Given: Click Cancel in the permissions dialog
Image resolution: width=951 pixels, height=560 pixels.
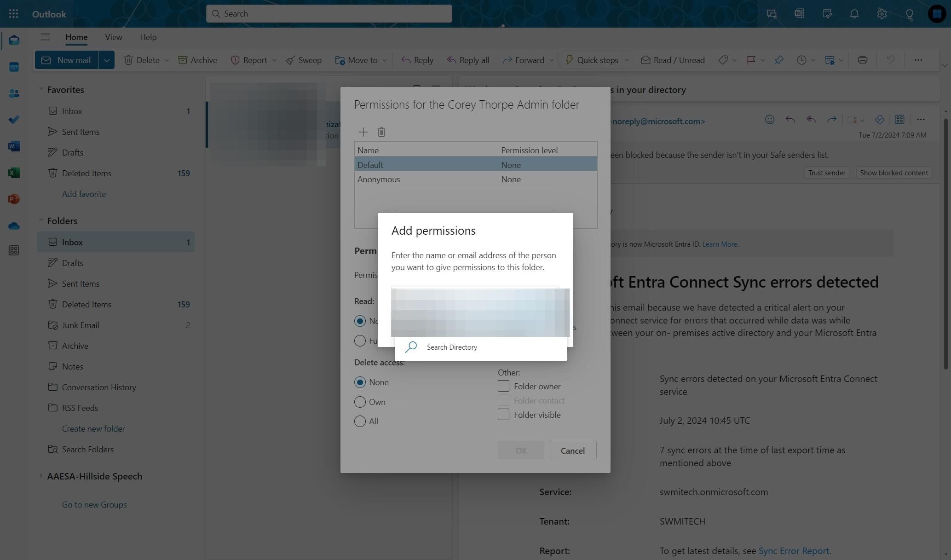Looking at the screenshot, I should coord(572,450).
